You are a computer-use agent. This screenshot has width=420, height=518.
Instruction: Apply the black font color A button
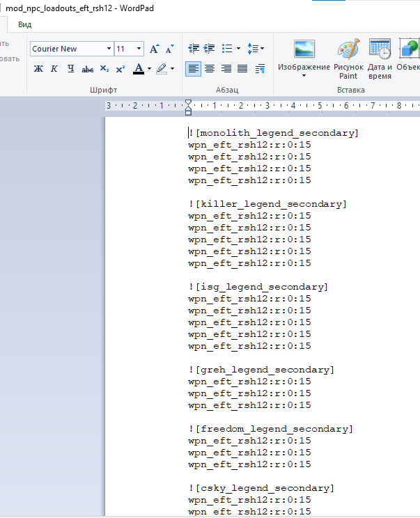[x=139, y=69]
